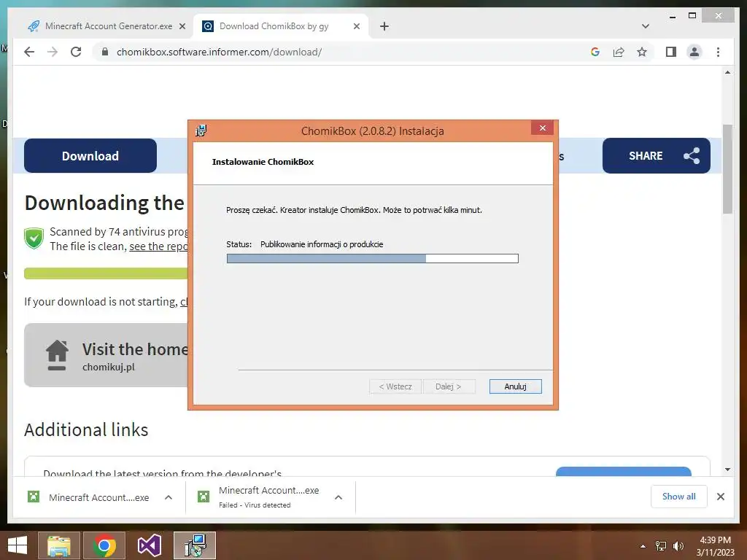This screenshot has height=560, width=747.
Task: Open the browser side panel icon
Action: click(671, 52)
